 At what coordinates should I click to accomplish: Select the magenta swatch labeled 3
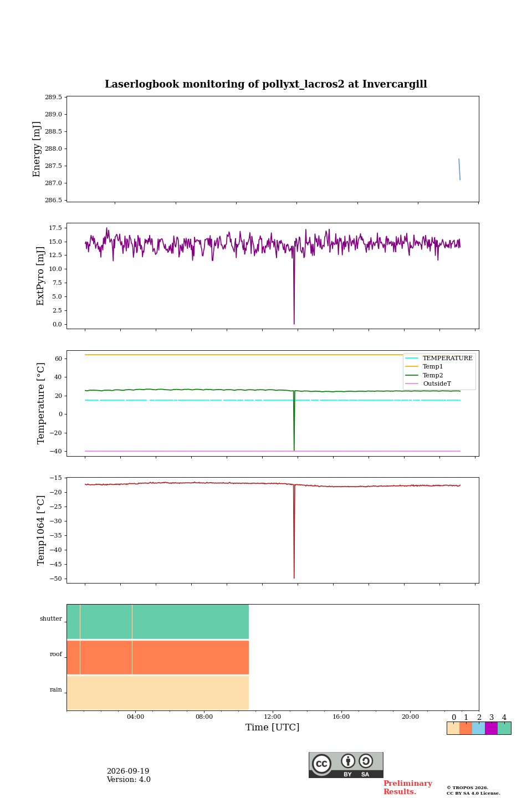492,728
